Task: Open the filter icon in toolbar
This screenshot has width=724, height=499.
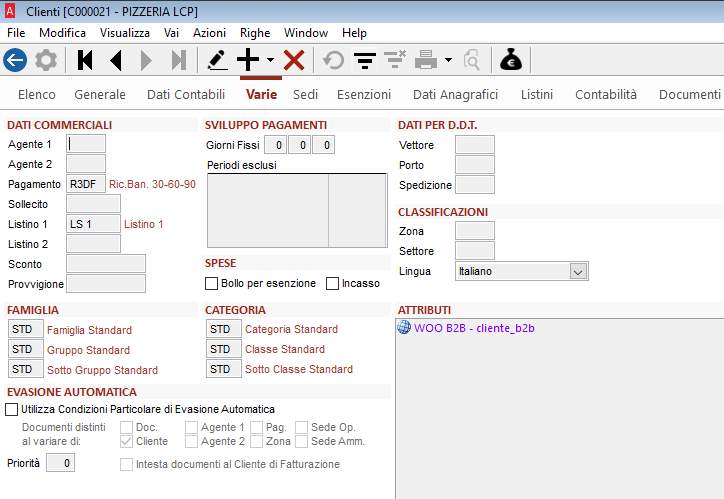Action: point(366,60)
